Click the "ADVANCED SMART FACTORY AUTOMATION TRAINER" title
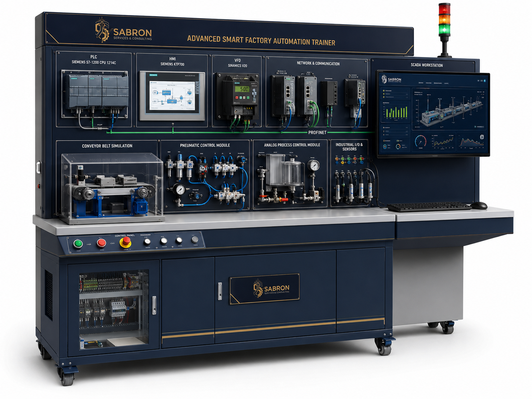Screen dimensions: 532x399 coord(261,40)
